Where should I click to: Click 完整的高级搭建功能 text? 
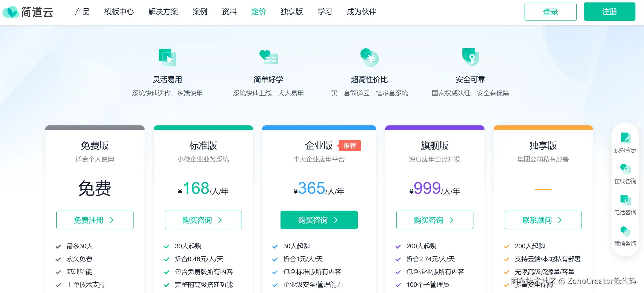pos(204,285)
